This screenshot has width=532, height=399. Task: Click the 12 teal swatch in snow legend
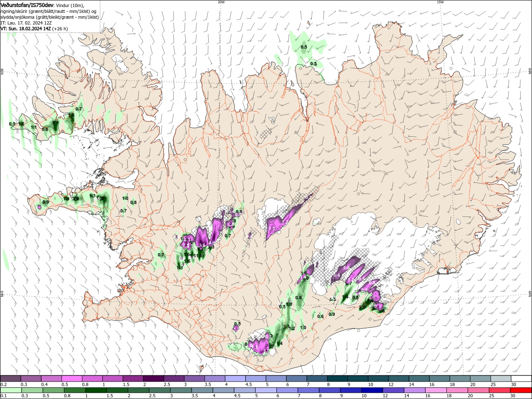click(399, 379)
